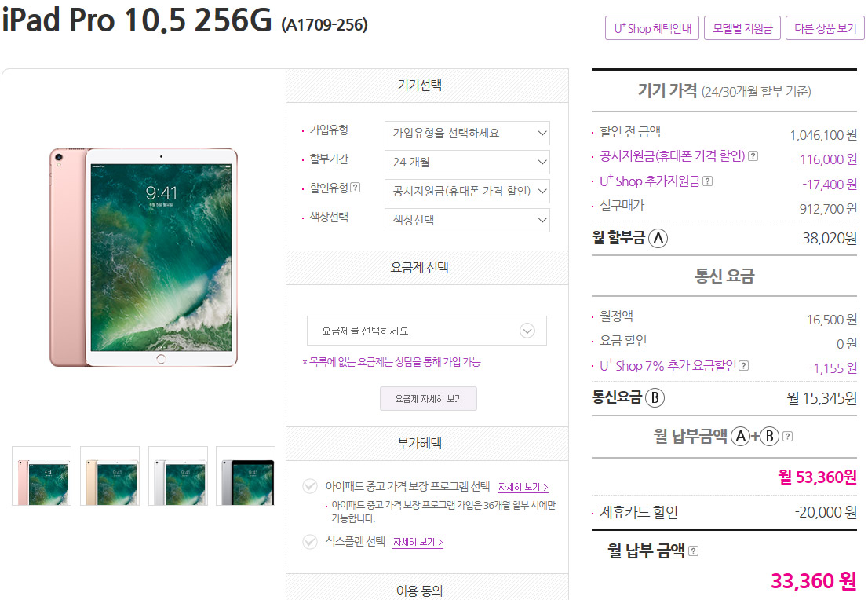Select the gold iPad color thumbnail
This screenshot has width=868, height=600.
tap(110, 476)
